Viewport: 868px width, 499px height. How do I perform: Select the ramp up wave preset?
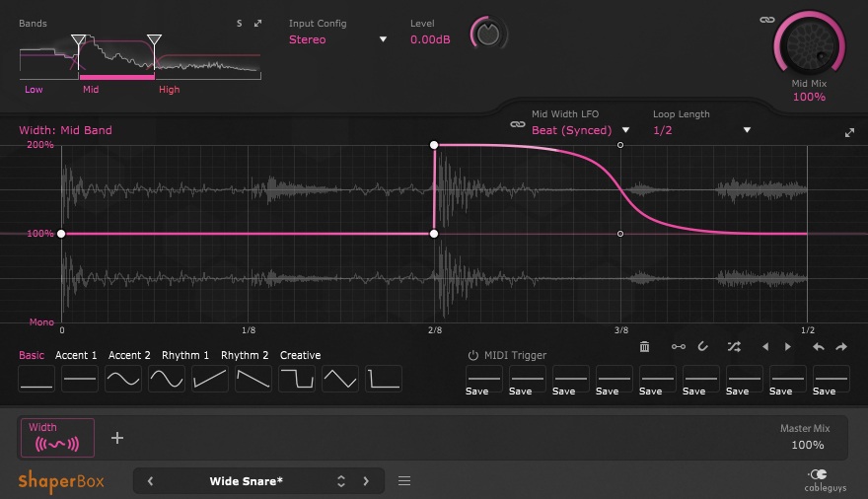click(210, 379)
